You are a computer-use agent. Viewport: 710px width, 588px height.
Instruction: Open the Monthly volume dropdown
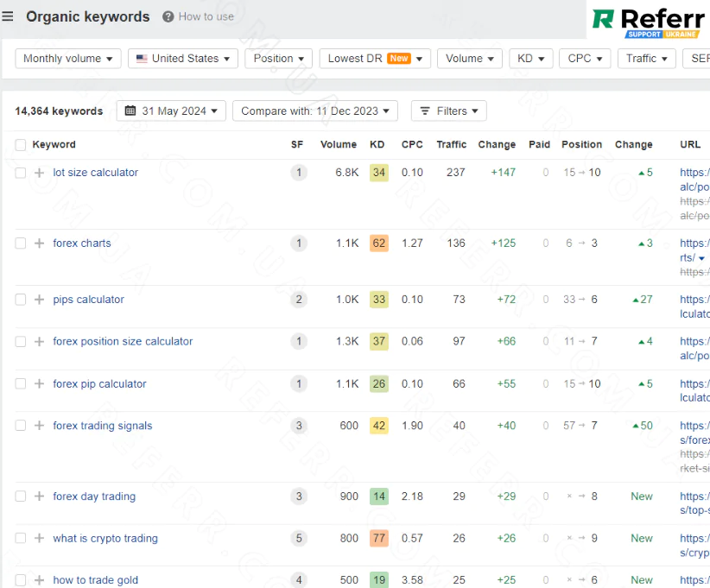point(68,59)
